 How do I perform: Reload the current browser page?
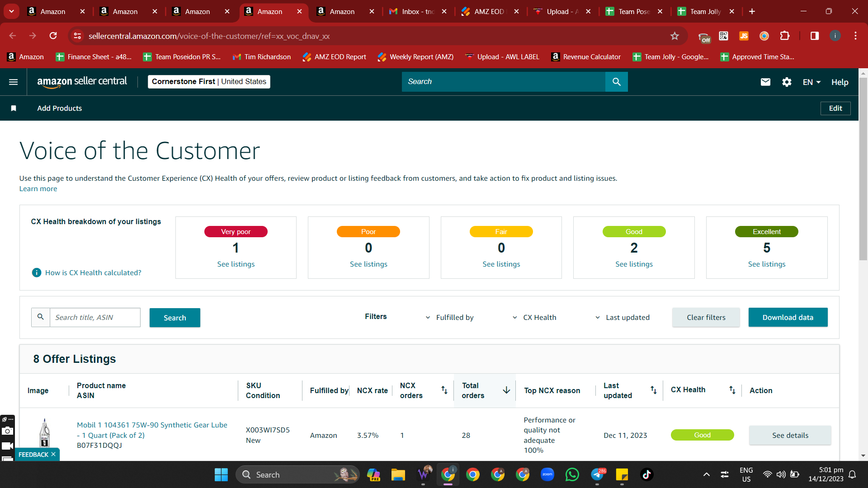coord(53,36)
